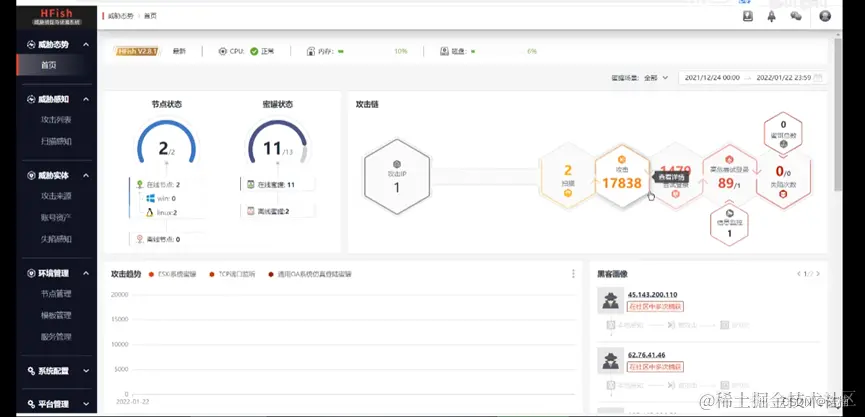Open the user avatar menu
865x417 pixels.
click(x=825, y=16)
